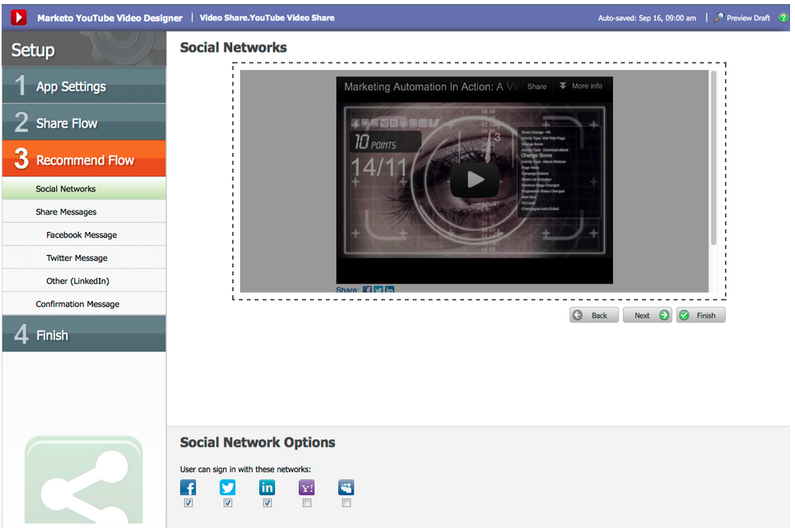The image size is (795, 532).
Task: Click small Facebook share icon under video
Action: 368,289
